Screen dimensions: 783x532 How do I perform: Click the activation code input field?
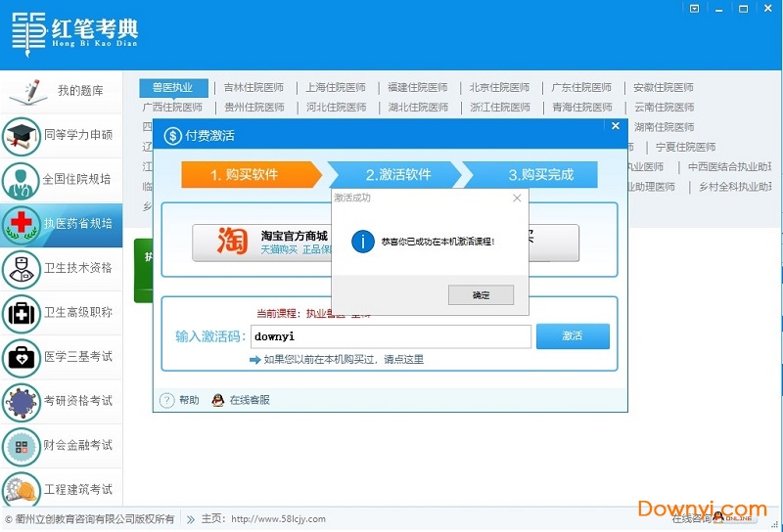tap(391, 336)
